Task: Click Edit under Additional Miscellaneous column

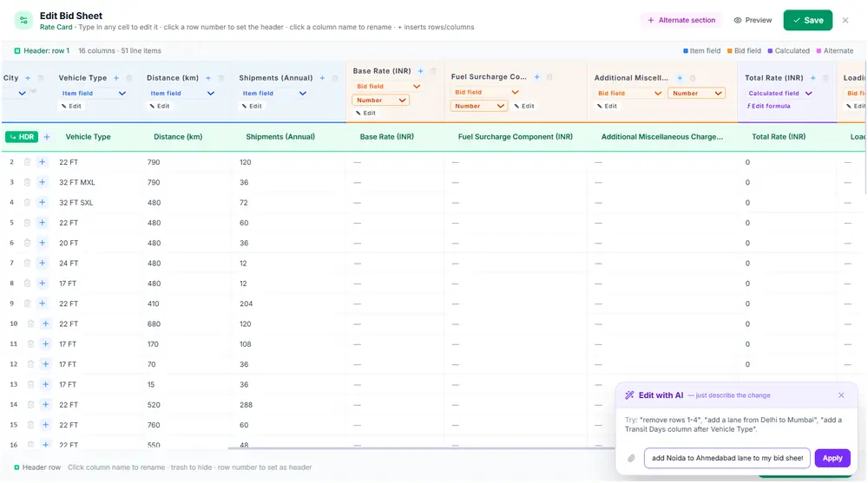Action: tap(607, 107)
